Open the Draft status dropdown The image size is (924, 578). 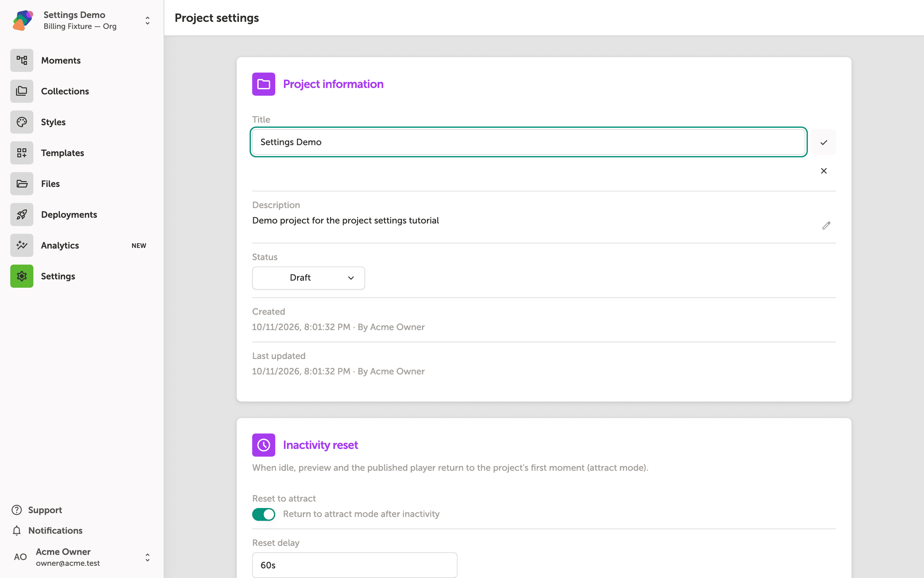(x=309, y=278)
